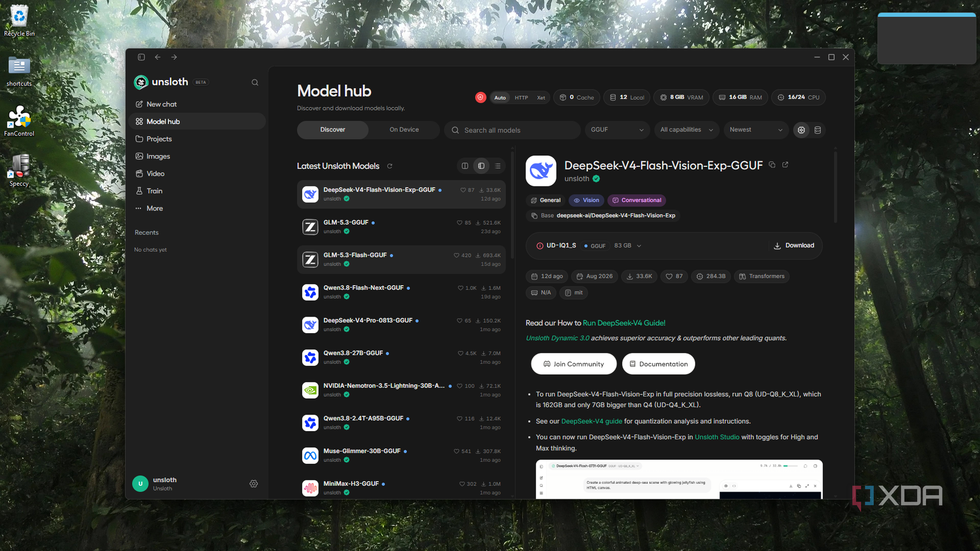Click the storage database icon beside the gear

pos(818,130)
